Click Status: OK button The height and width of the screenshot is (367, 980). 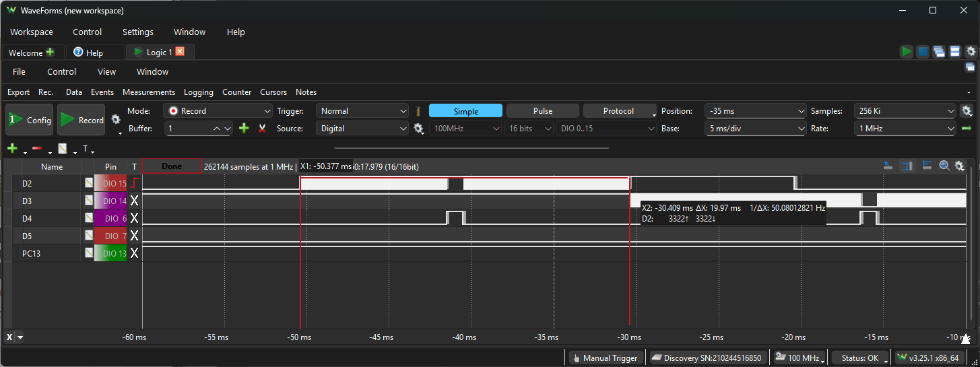861,358
